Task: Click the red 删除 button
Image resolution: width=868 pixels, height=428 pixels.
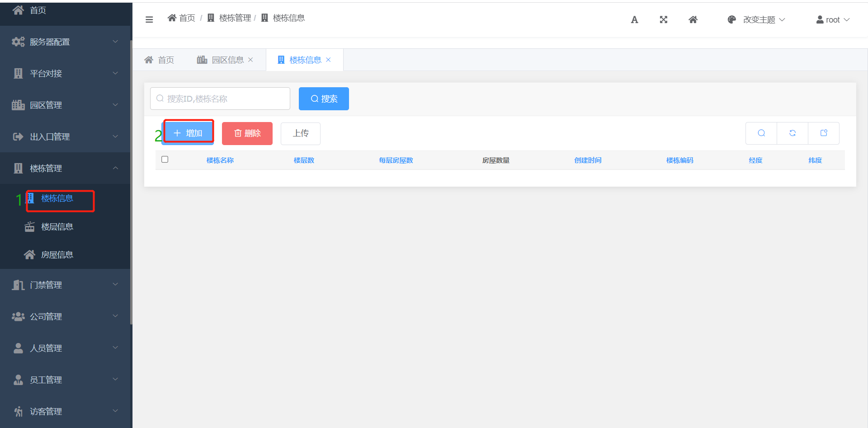Action: click(247, 133)
